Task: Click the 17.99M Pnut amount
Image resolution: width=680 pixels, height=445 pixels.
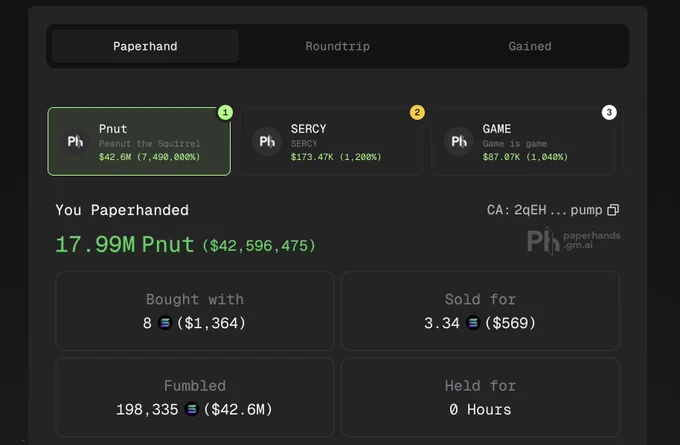Action: click(x=125, y=245)
